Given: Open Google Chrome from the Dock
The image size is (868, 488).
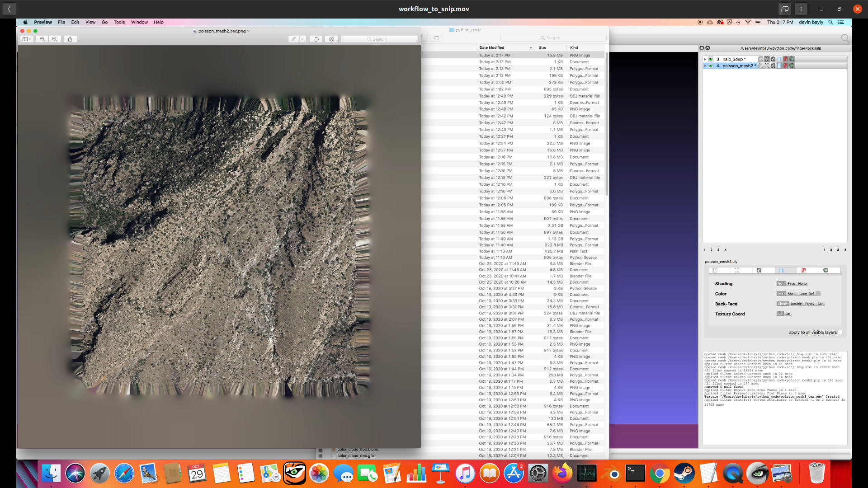Looking at the screenshot, I should click(x=660, y=474).
